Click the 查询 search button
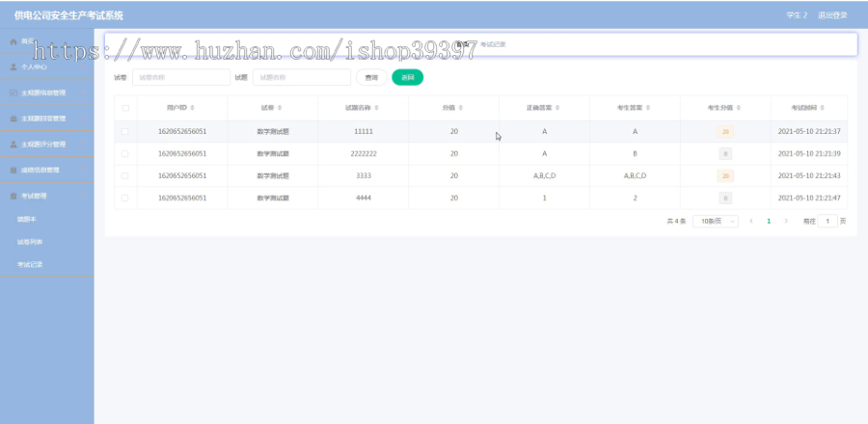Screen dimensions: 868x424 (x=371, y=77)
